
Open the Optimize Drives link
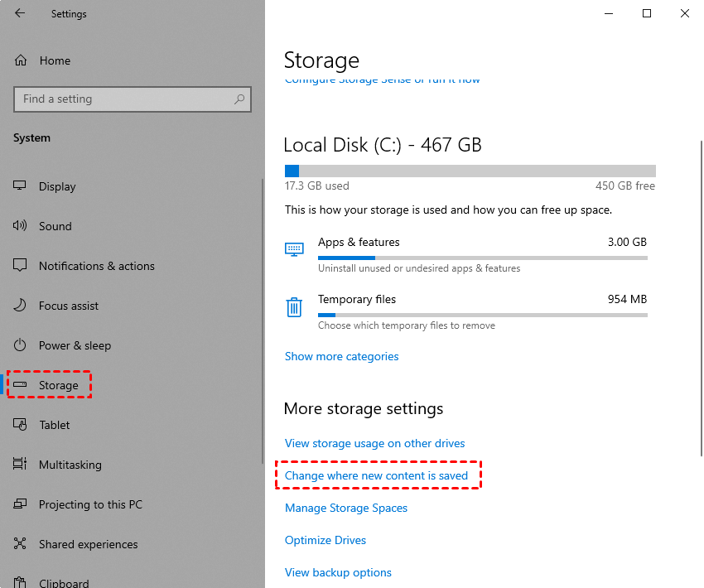coord(325,540)
